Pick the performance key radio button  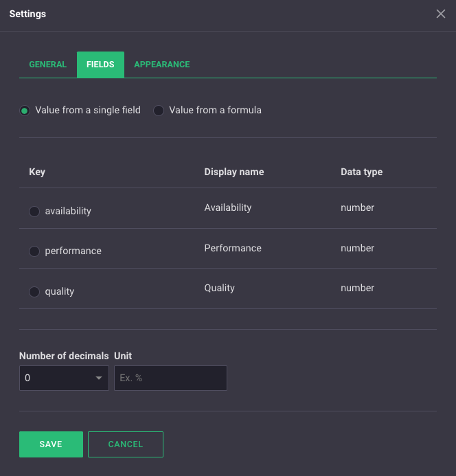point(34,251)
